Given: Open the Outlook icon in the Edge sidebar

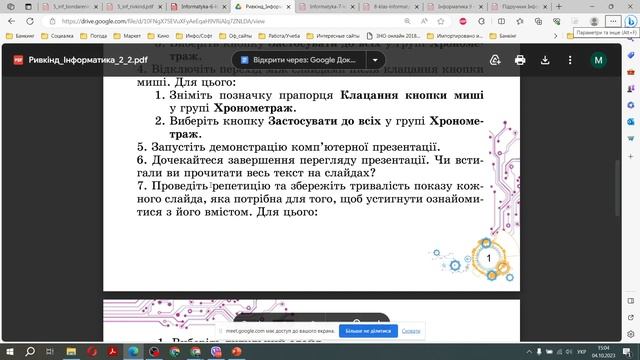Looking at the screenshot, I should pyautogui.click(x=631, y=122).
